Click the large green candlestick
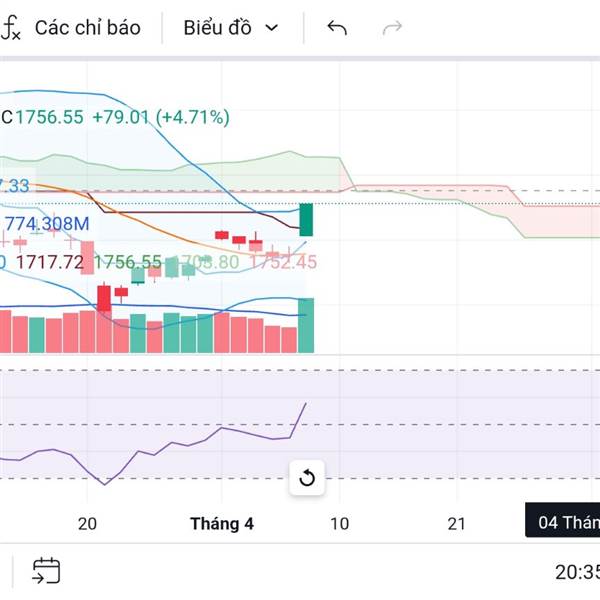This screenshot has height=600, width=600. click(x=307, y=220)
